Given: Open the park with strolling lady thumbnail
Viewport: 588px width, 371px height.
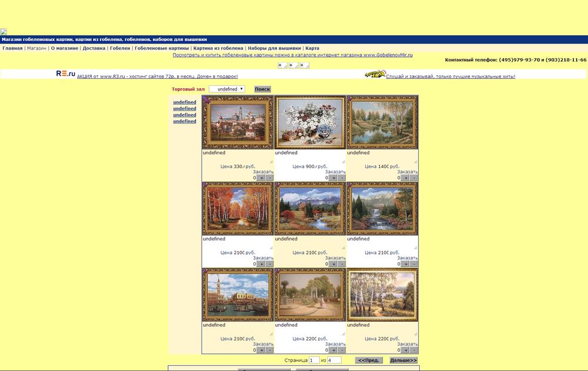Looking at the screenshot, I should click(x=310, y=295).
